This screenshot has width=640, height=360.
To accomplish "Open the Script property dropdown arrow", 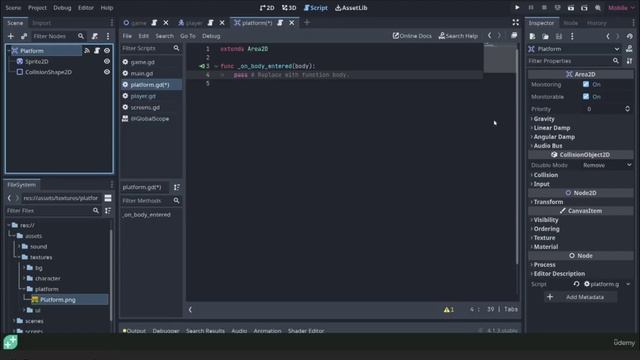I will tap(629, 284).
